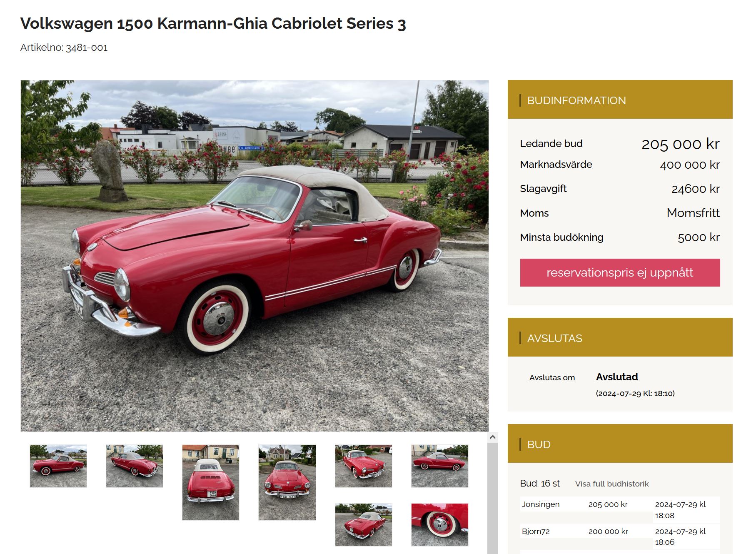Open the straight rear view thumbnail showing license plate
Image resolution: width=756 pixels, height=554 pixels.
[211, 482]
